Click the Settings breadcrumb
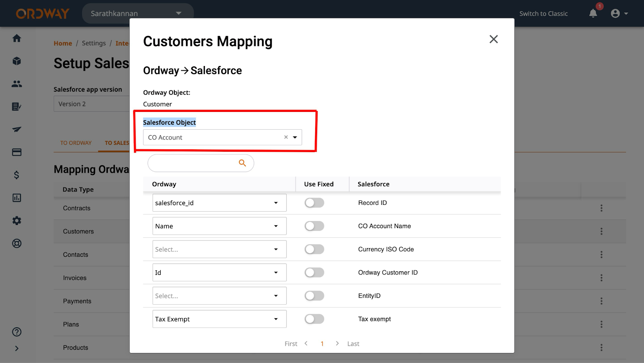 click(x=94, y=43)
